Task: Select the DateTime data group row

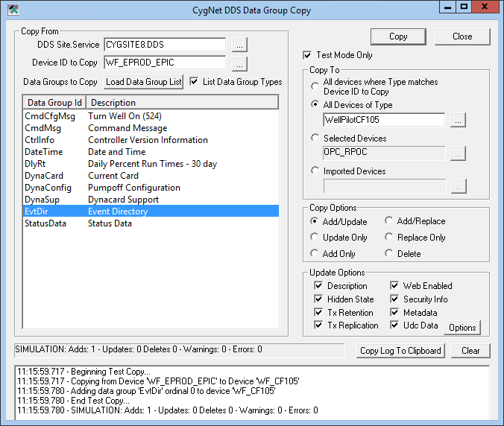Action: [x=151, y=152]
